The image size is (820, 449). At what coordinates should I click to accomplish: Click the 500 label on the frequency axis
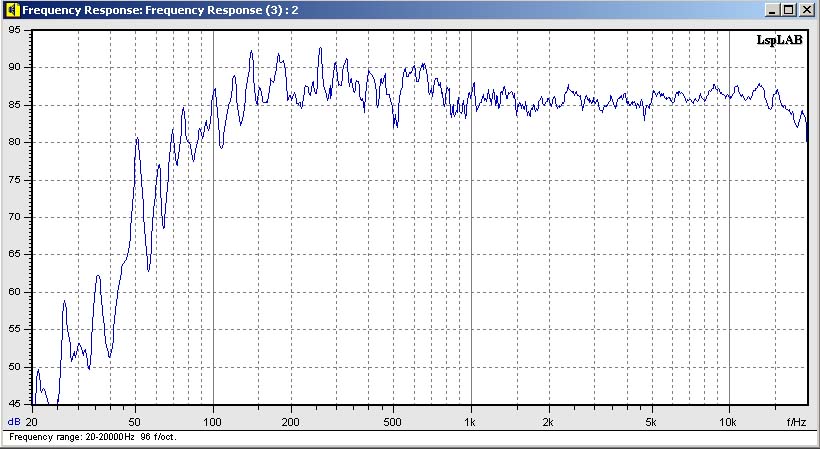coord(393,422)
